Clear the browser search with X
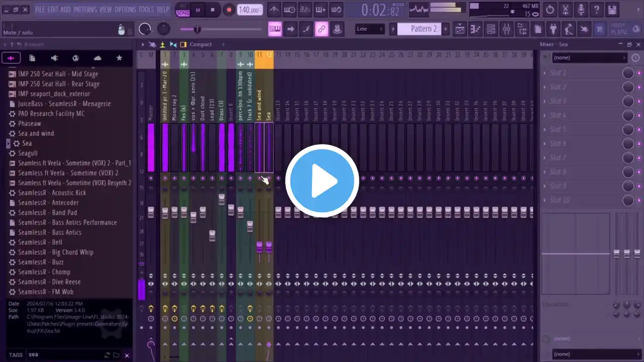 (127, 355)
